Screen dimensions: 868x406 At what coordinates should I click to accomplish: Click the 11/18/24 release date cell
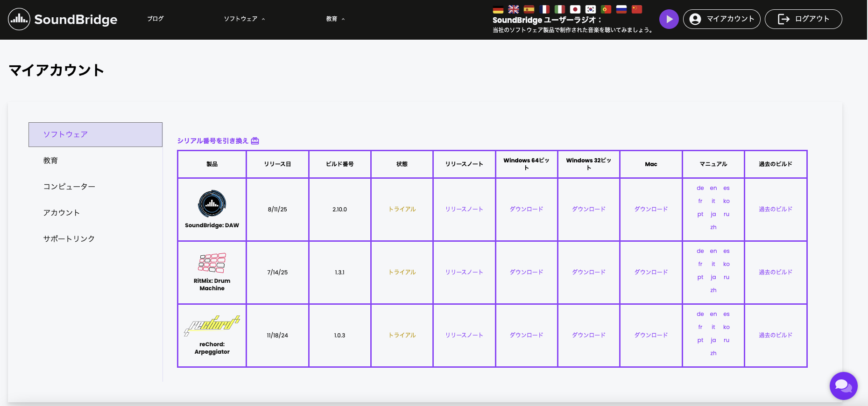tap(277, 336)
